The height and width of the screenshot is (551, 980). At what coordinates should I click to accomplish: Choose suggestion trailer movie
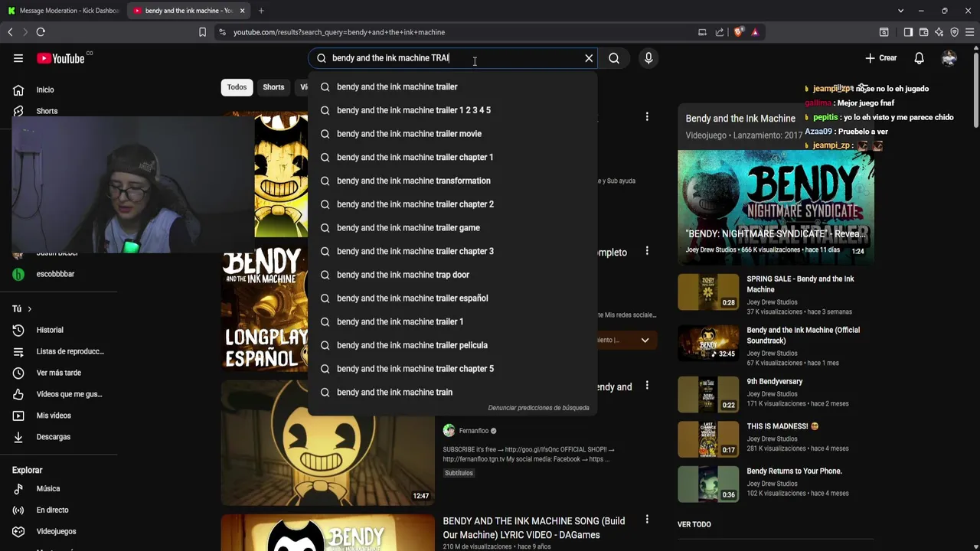pos(452,134)
